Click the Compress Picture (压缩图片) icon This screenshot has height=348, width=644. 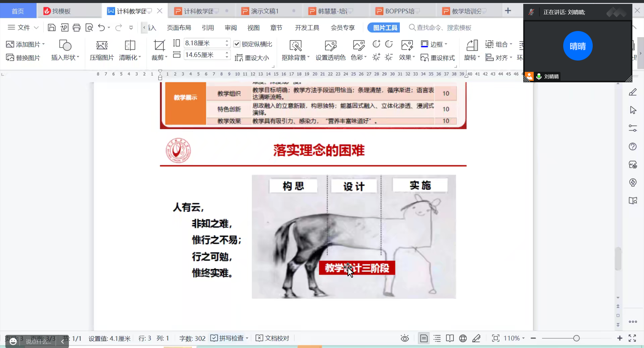(x=102, y=46)
